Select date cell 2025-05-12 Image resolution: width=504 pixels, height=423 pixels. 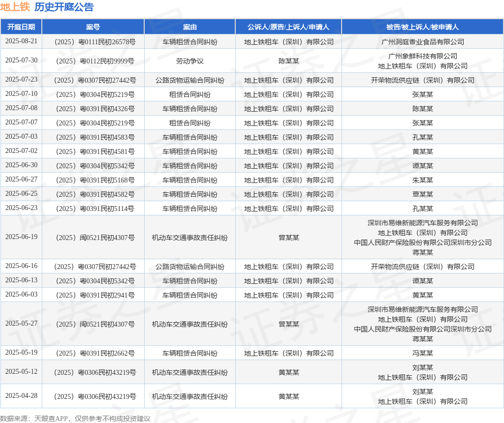(21, 371)
